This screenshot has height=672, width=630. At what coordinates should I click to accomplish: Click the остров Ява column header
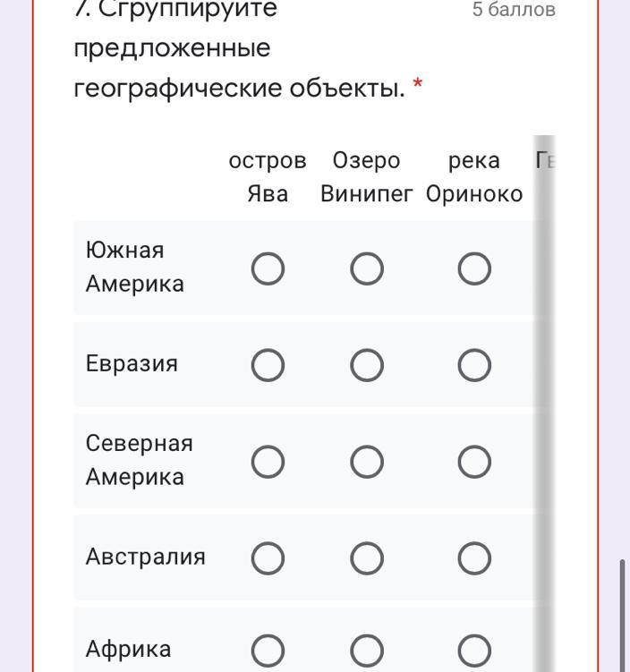point(268,177)
